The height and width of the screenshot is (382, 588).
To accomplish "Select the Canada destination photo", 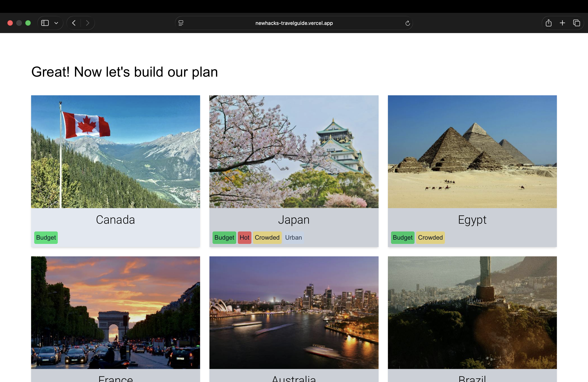I will [x=115, y=152].
